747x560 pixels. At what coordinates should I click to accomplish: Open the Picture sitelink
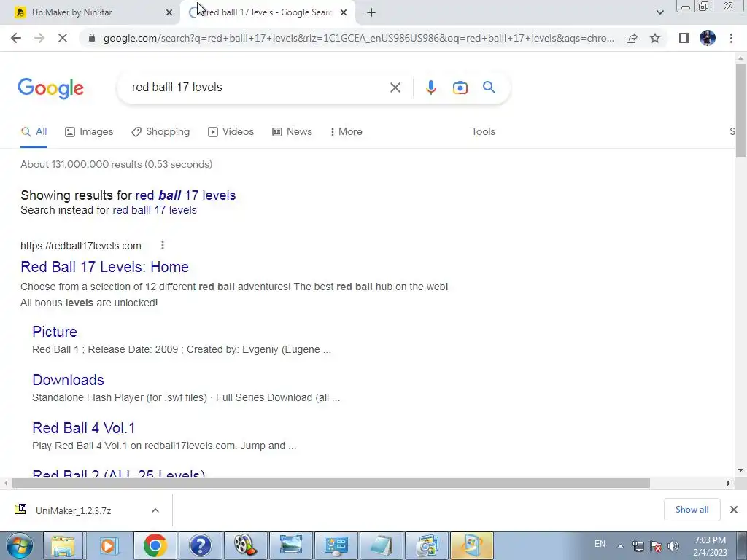click(x=54, y=332)
